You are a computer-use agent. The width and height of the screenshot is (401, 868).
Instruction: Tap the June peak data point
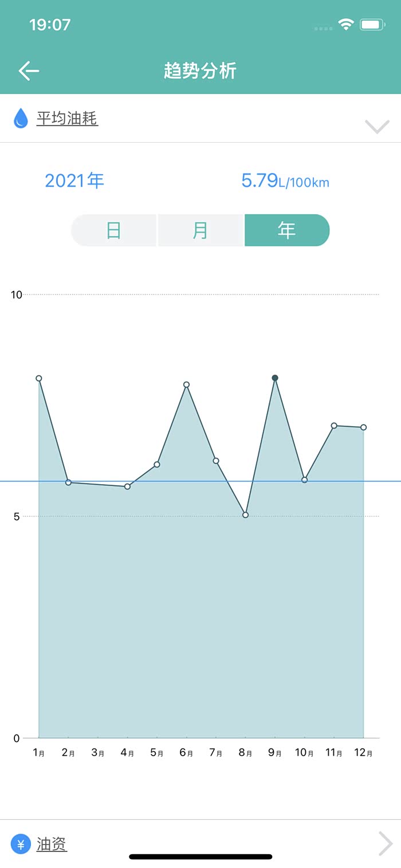(x=186, y=384)
